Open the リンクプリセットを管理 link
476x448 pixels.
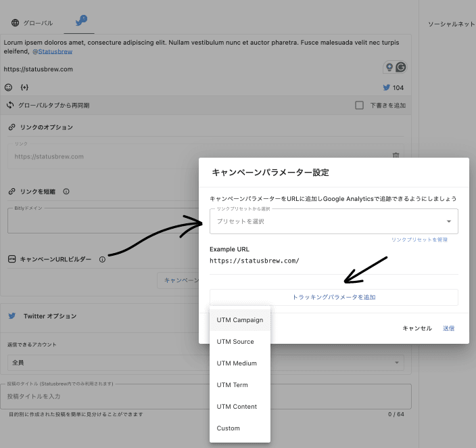[x=419, y=240]
